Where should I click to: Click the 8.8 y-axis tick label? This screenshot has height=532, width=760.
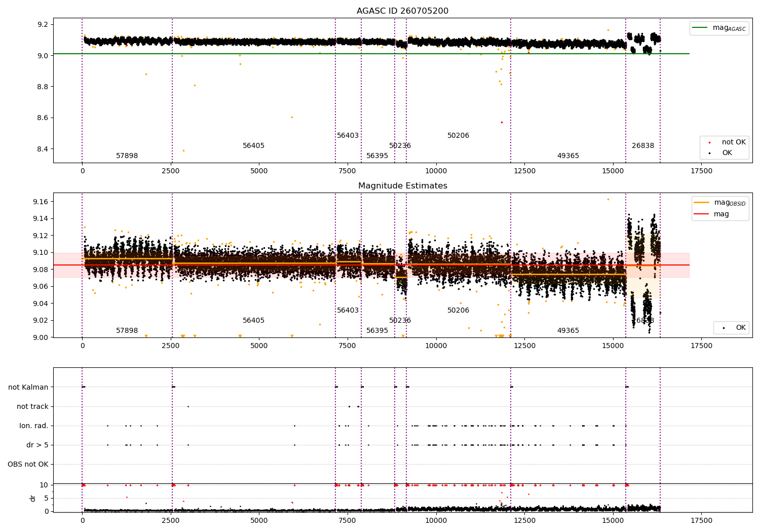[43, 87]
